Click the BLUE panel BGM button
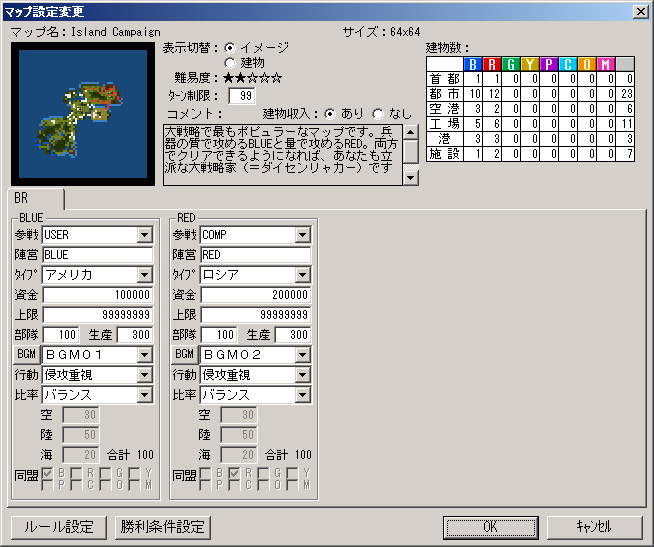Screen dimensions: 654x547 tap(27, 355)
